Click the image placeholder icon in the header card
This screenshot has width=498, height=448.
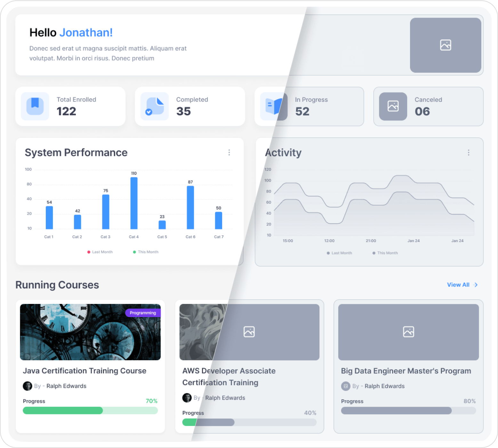[446, 45]
